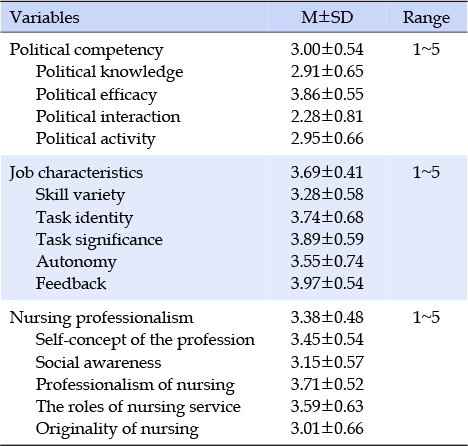
Task: Select the Political knowledge row label
Action: coord(109,72)
